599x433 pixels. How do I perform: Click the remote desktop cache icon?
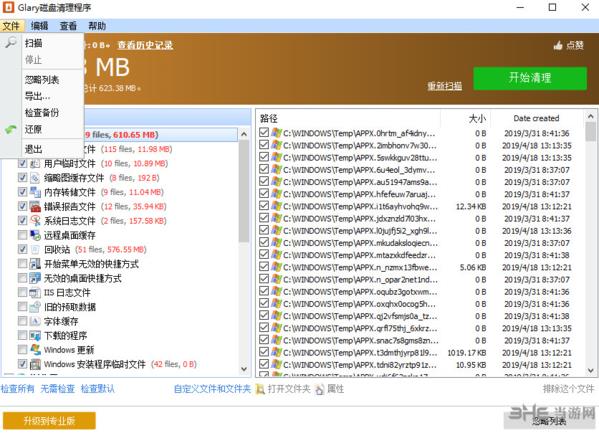(35, 235)
